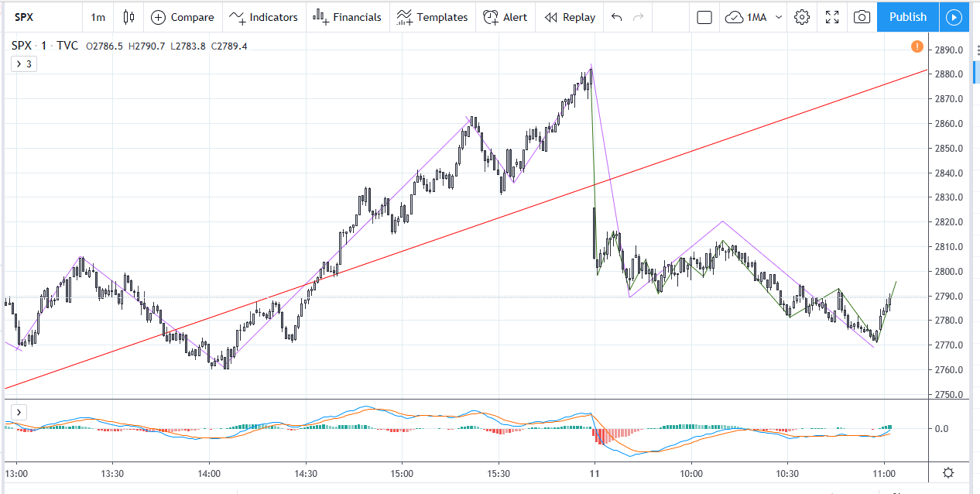This screenshot has height=494, width=980.
Task: Take a chart snapshot with camera icon
Action: coord(862,17)
